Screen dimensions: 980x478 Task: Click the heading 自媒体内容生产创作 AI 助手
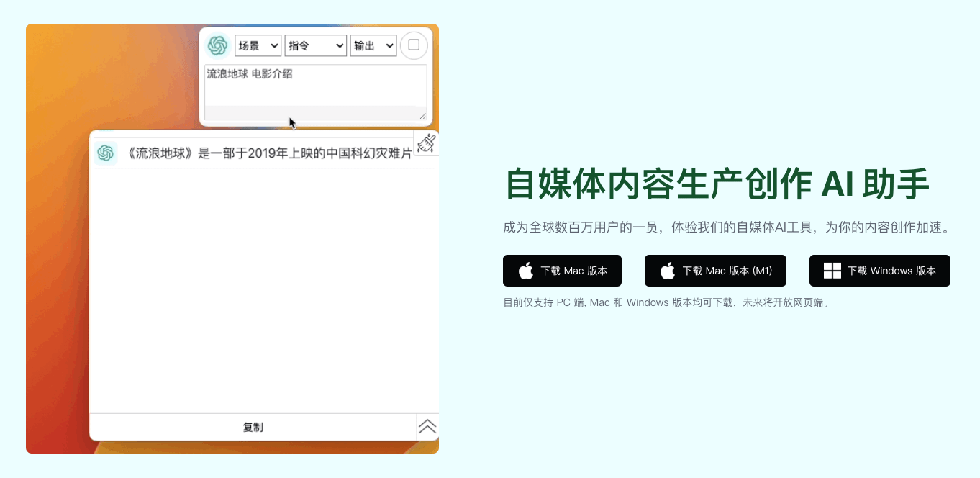[717, 184]
